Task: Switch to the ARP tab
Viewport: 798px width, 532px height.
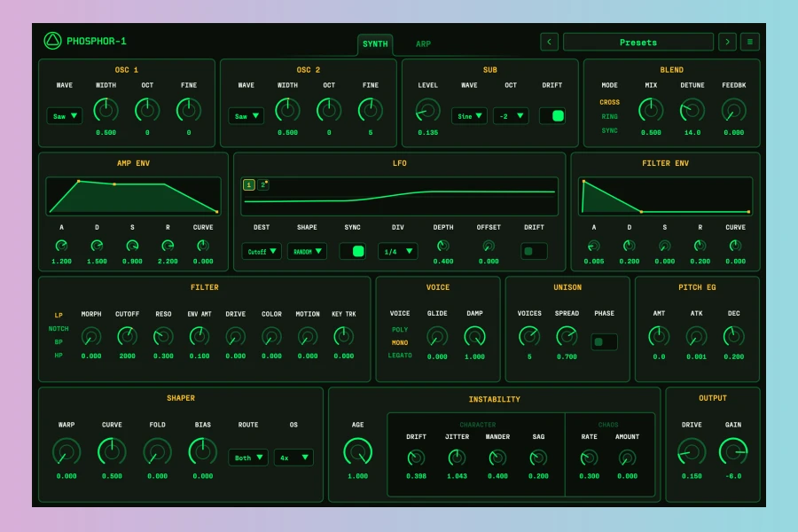Action: (x=423, y=44)
